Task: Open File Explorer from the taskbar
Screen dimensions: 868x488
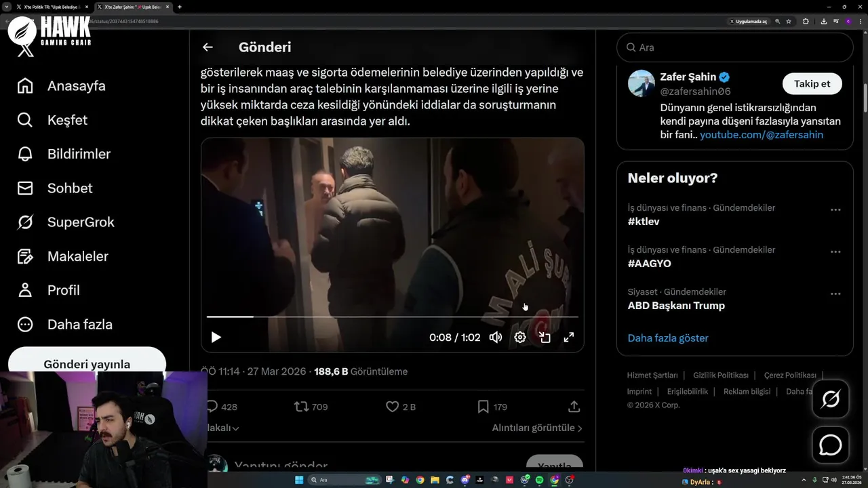Action: point(435,480)
